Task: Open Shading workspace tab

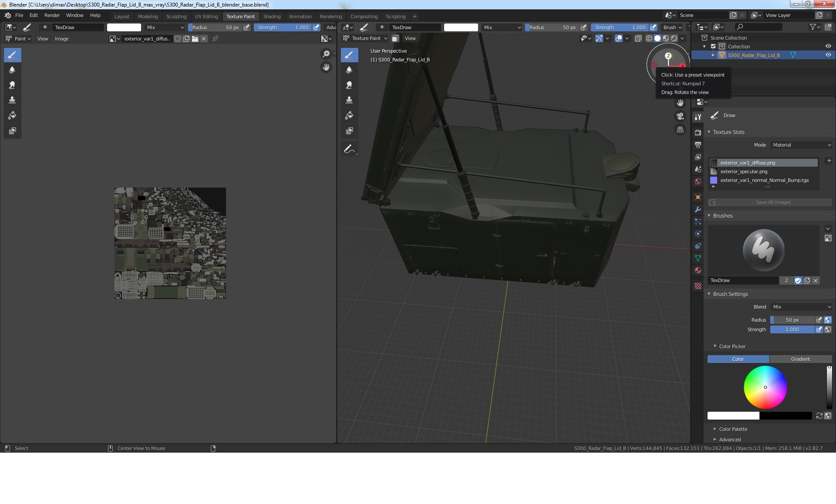Action: pos(272,17)
